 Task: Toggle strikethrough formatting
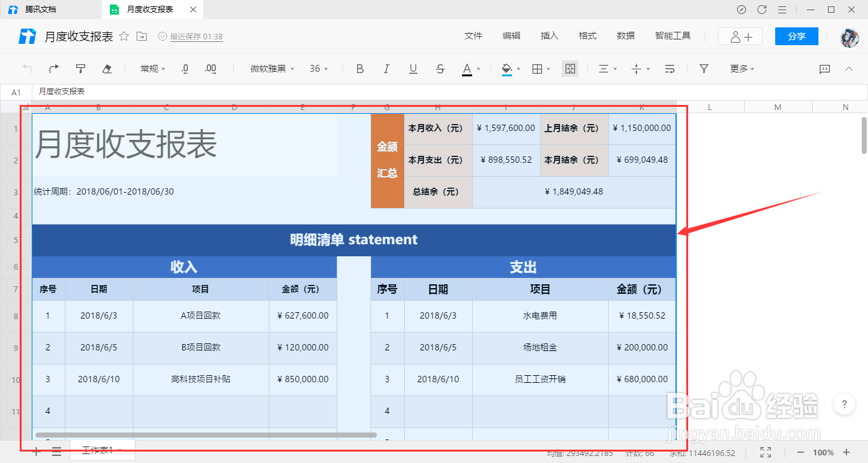coord(440,69)
